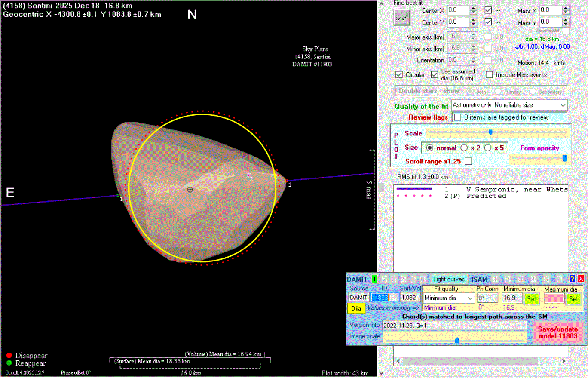Viewport: 588px width, 378px height.
Task: Click the Version info text field
Action: coord(454,325)
